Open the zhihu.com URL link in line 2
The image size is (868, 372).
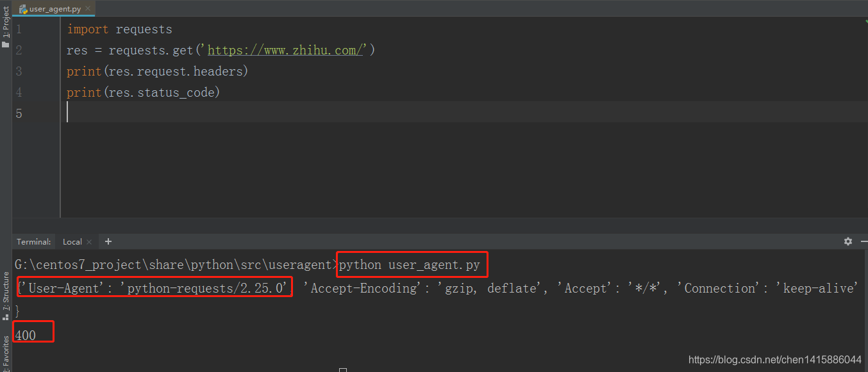point(284,50)
